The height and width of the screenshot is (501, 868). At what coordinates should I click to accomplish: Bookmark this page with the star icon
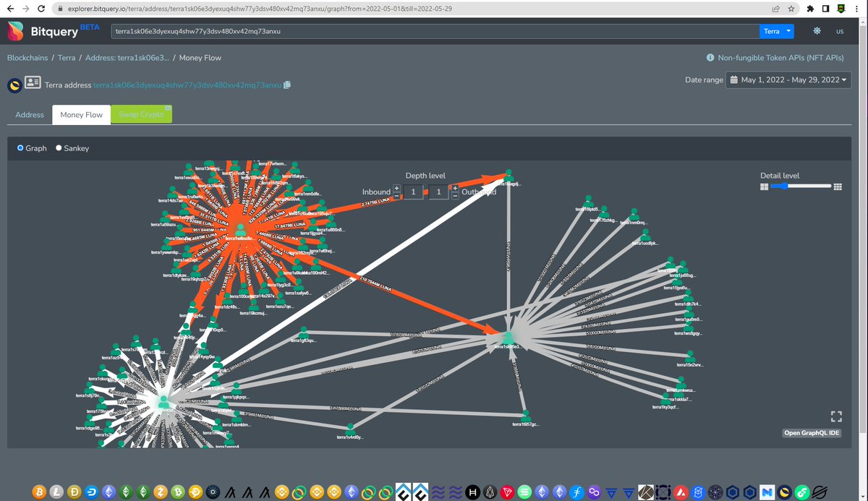tap(791, 9)
